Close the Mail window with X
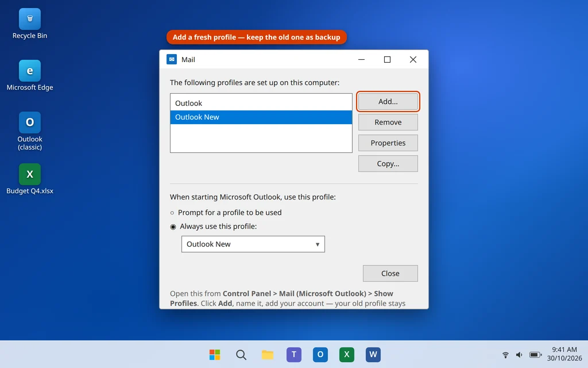 [x=413, y=59]
